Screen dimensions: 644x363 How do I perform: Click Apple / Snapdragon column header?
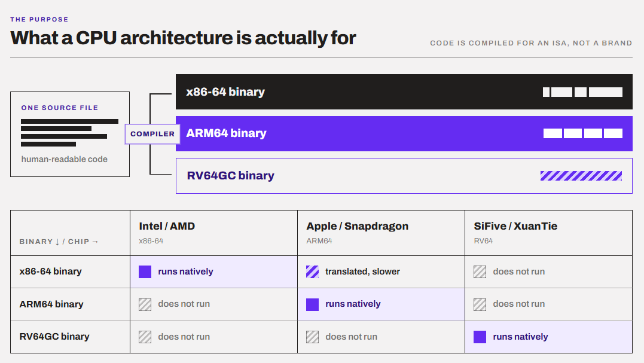click(x=358, y=226)
